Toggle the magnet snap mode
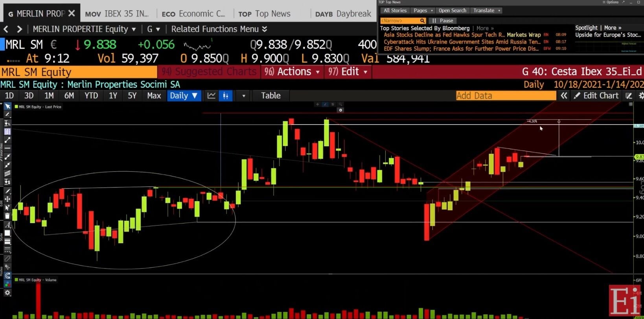The height and width of the screenshot is (319, 644). (7, 276)
